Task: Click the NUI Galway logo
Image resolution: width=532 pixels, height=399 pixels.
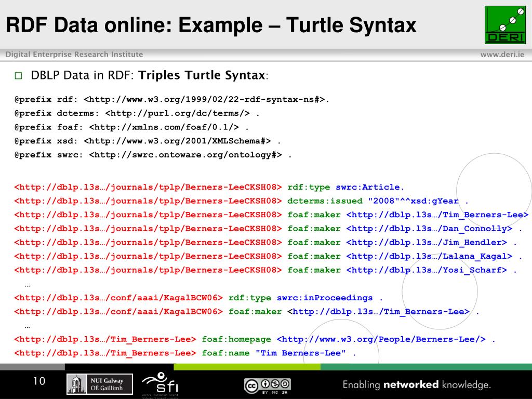Action: point(99,384)
